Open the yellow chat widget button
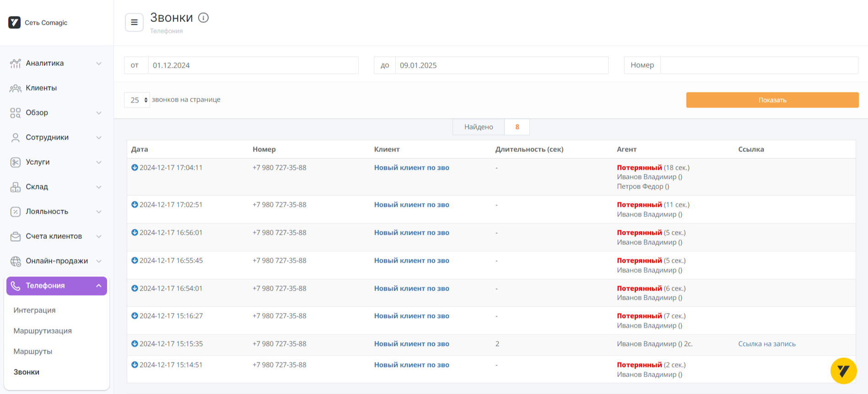This screenshot has height=394, width=868. coord(843,371)
